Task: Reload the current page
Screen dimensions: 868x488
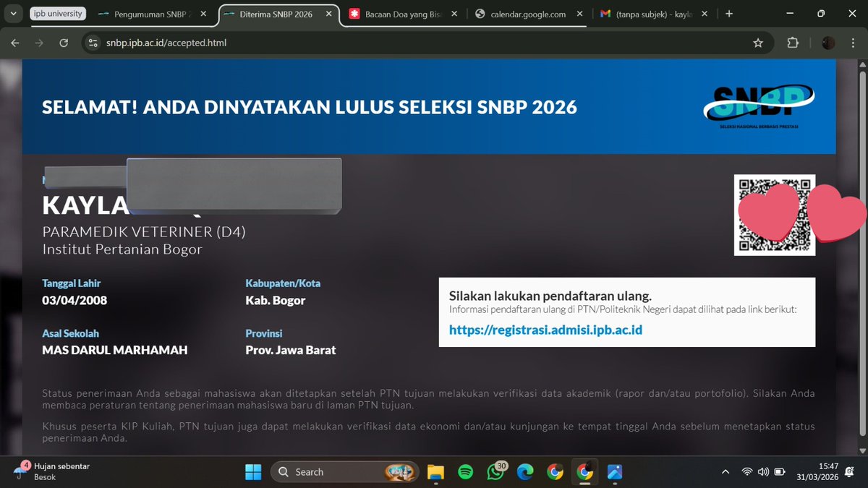Action: click(64, 43)
